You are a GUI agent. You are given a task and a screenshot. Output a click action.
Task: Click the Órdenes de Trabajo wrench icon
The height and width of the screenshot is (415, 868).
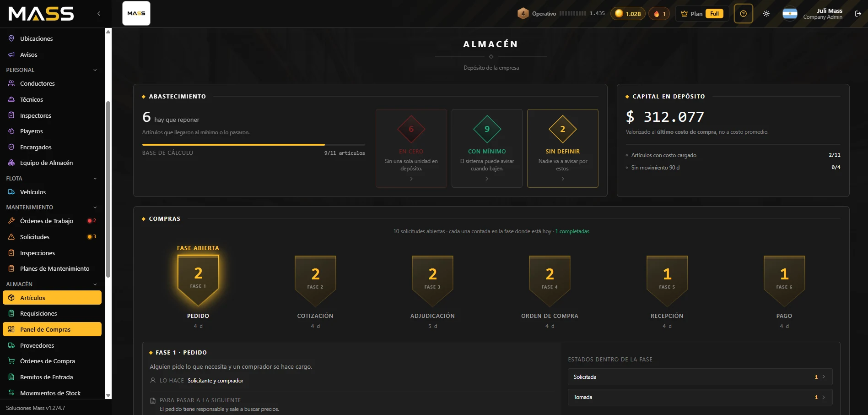point(11,221)
